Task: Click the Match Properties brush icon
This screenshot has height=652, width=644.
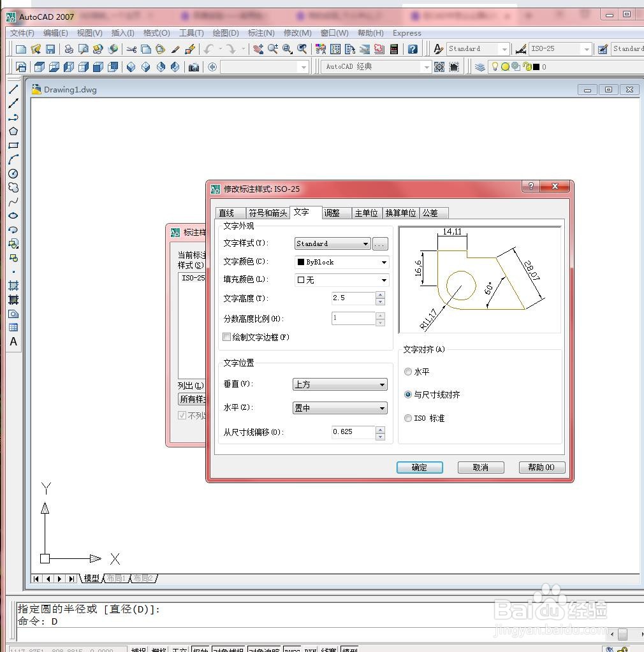Action: tap(175, 49)
